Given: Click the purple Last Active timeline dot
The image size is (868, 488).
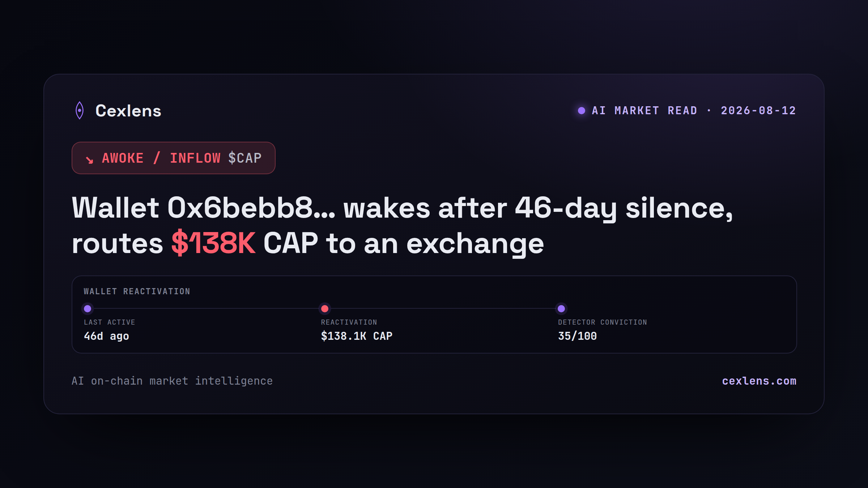Looking at the screenshot, I should pos(88,309).
